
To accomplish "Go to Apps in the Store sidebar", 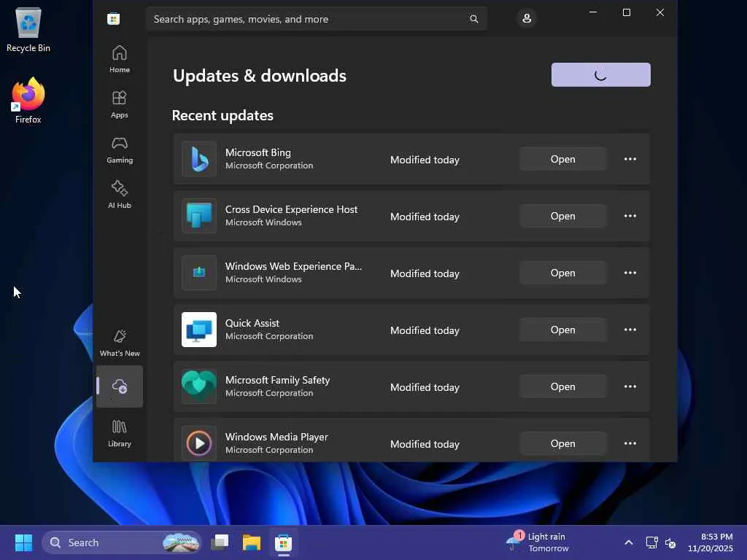I will [120, 104].
